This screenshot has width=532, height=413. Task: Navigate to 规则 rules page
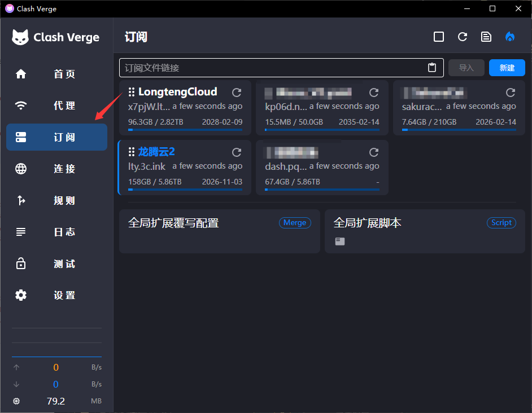pos(56,200)
